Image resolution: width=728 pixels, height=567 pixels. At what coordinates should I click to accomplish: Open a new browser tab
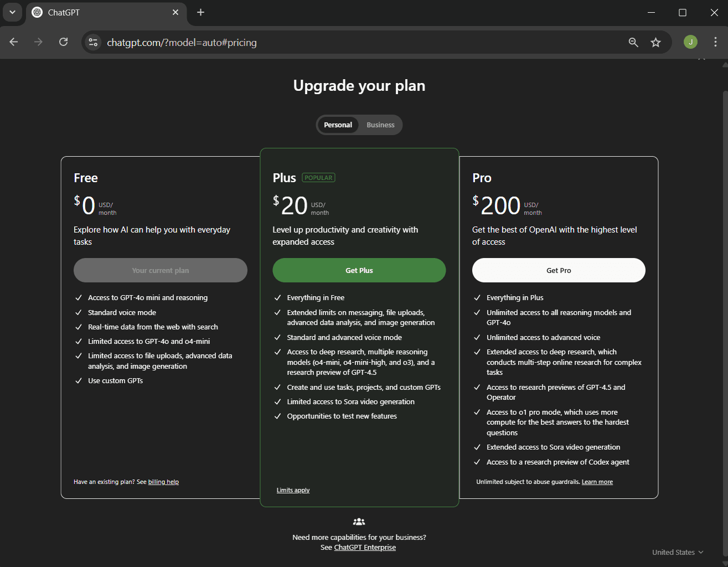(x=200, y=12)
